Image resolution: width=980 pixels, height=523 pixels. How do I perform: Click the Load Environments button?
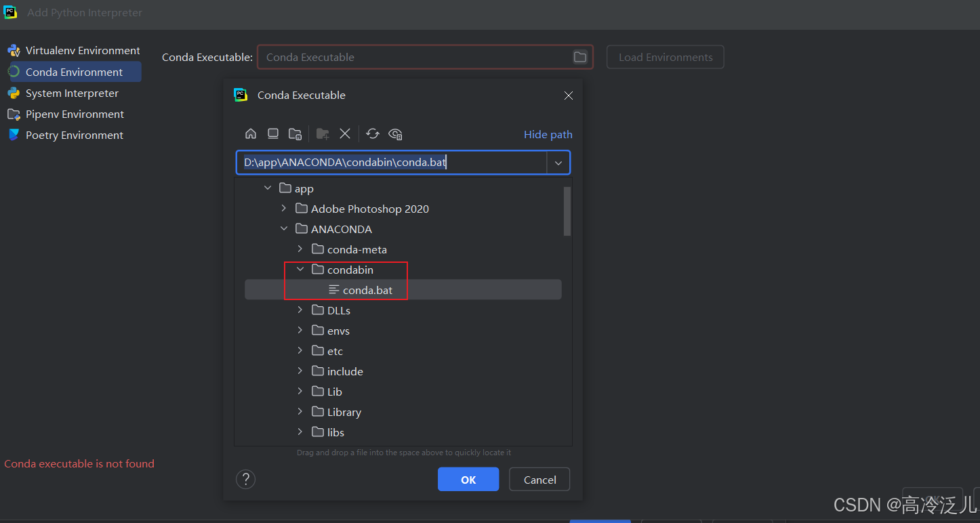pos(666,57)
